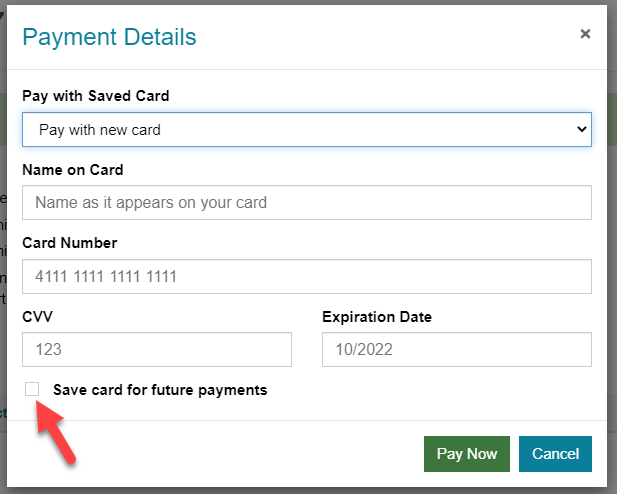Close the Payment Details dialog
The image size is (617, 494).
585,34
